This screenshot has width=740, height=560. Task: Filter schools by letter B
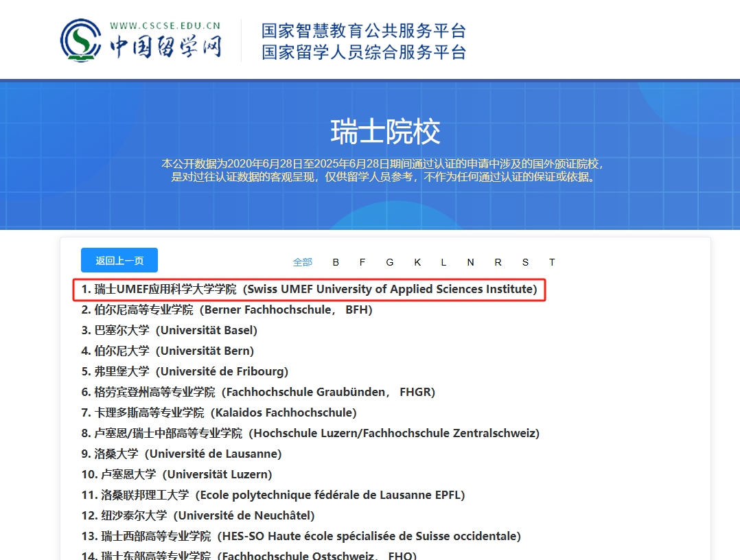coord(335,262)
